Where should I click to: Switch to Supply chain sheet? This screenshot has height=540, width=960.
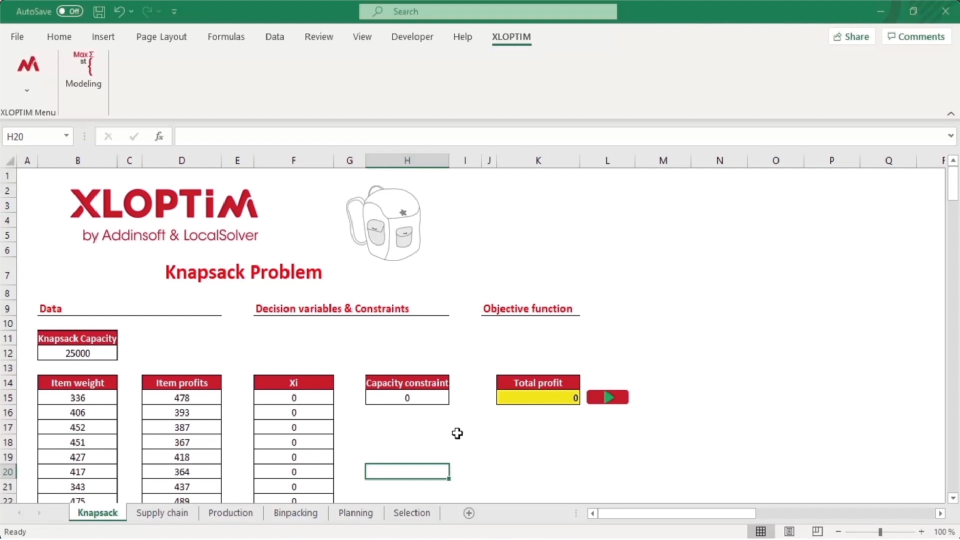(x=162, y=513)
